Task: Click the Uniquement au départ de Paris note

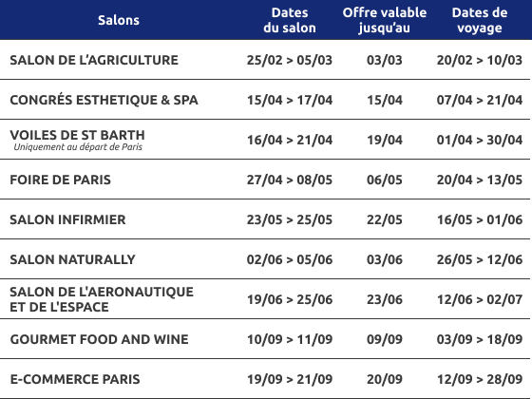Action: pyautogui.click(x=78, y=147)
